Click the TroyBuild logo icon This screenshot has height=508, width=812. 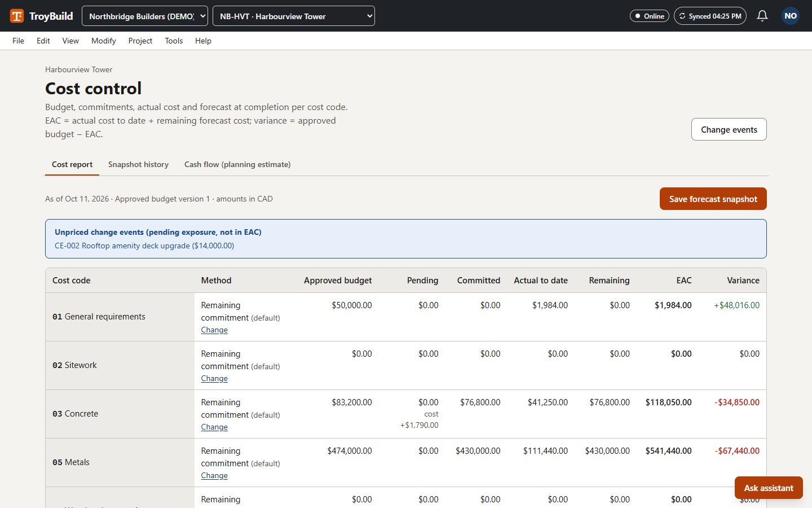click(x=17, y=16)
